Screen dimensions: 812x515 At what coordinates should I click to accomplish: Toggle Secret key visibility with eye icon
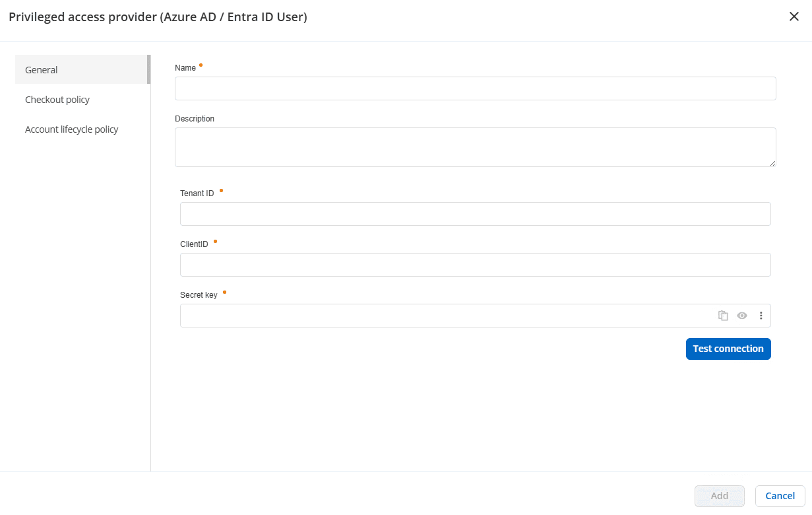point(742,316)
